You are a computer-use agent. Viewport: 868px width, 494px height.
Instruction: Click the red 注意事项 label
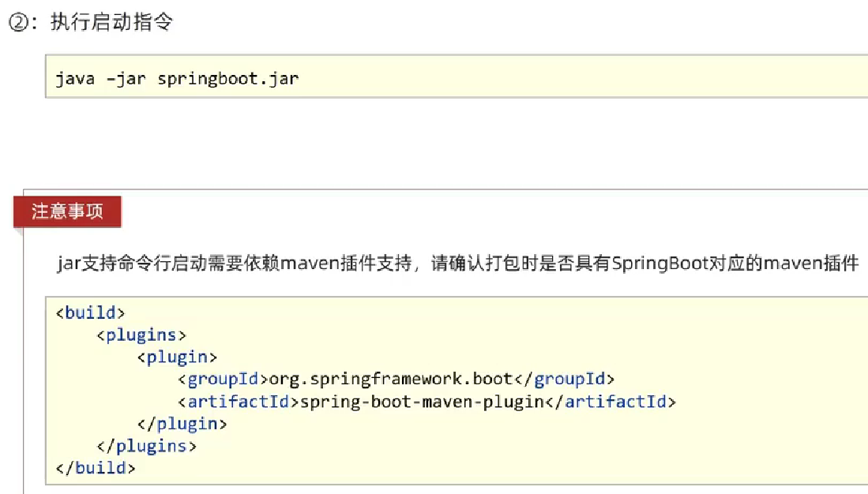coord(67,211)
